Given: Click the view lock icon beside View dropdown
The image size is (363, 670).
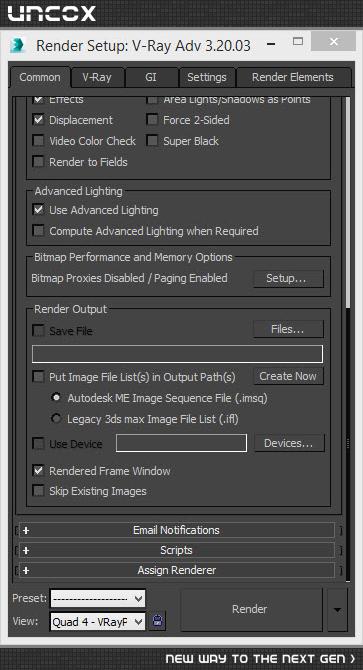Looking at the screenshot, I should pos(158,621).
